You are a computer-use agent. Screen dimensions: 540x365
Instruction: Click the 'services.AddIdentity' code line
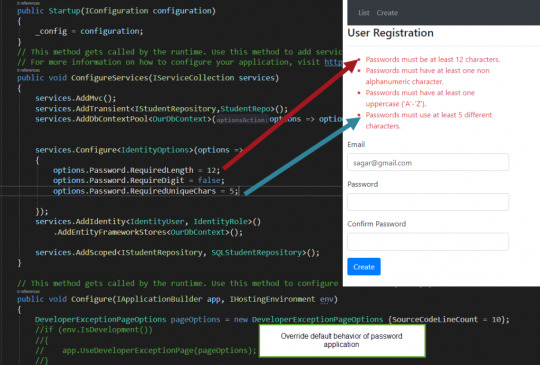tap(148, 221)
